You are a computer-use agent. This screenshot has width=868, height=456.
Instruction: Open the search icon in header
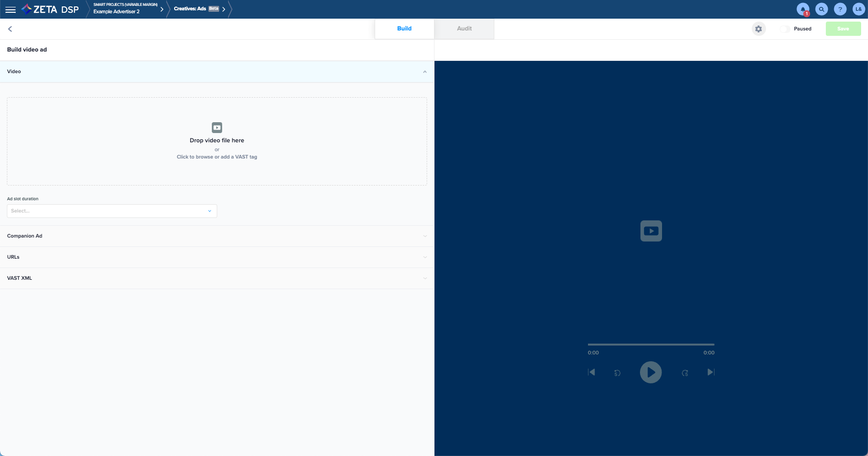[821, 9]
